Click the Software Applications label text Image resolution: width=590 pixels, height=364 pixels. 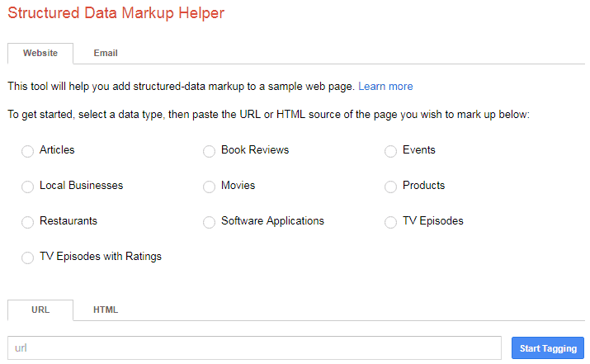point(272,221)
